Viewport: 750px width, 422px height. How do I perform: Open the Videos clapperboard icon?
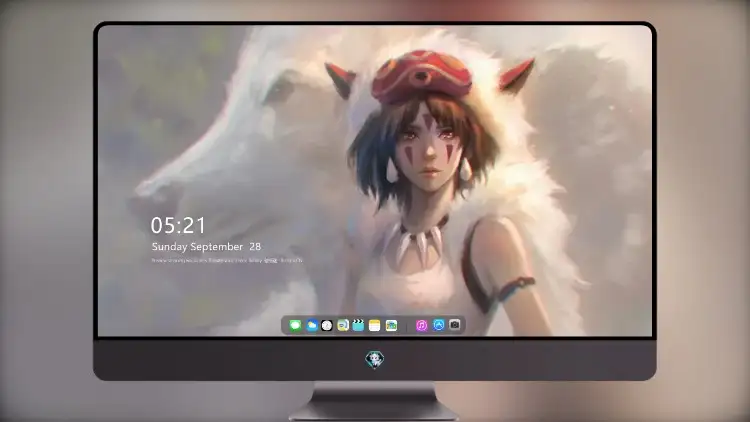click(358, 325)
